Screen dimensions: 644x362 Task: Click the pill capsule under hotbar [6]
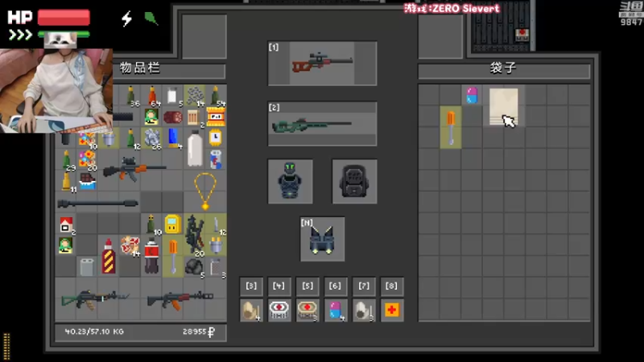[336, 311]
